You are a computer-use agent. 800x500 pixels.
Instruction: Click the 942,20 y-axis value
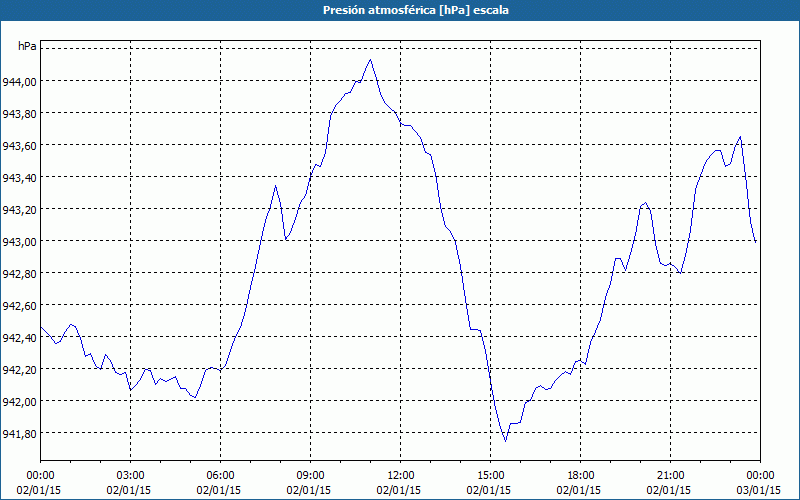coord(18,369)
